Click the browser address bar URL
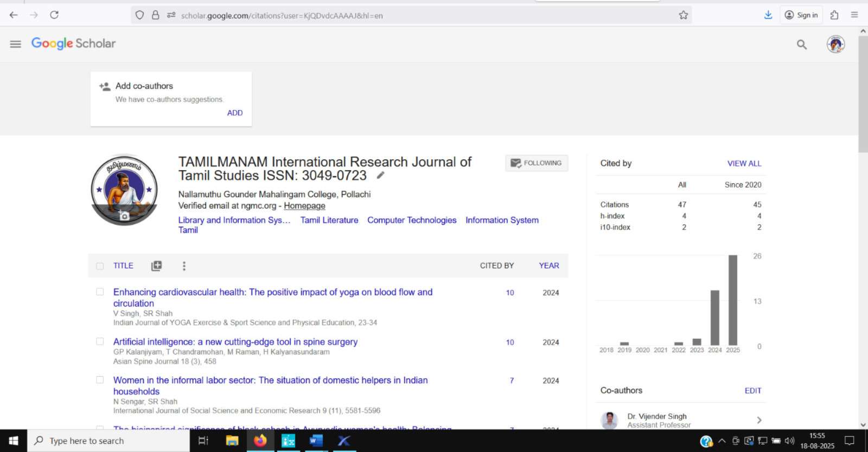 point(282,16)
